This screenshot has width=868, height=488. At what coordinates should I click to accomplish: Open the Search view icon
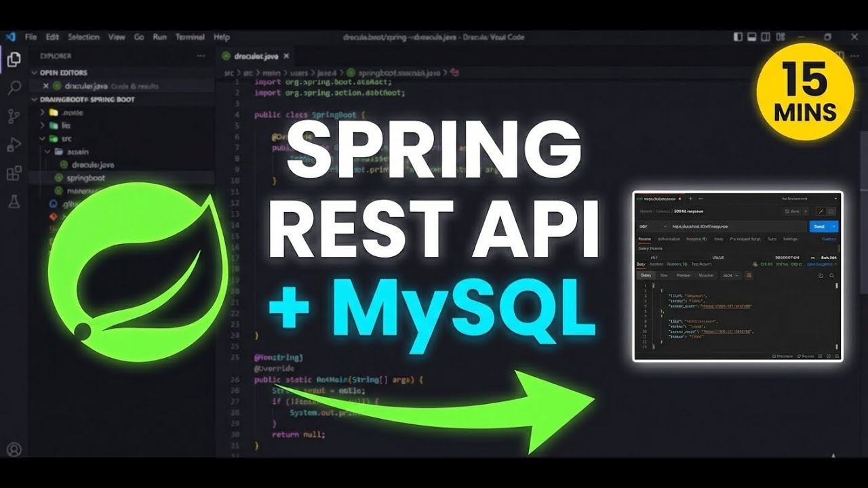(14, 88)
